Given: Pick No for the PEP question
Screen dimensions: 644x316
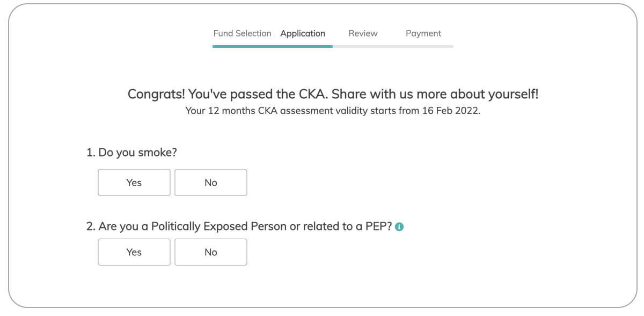Looking at the screenshot, I should [211, 252].
